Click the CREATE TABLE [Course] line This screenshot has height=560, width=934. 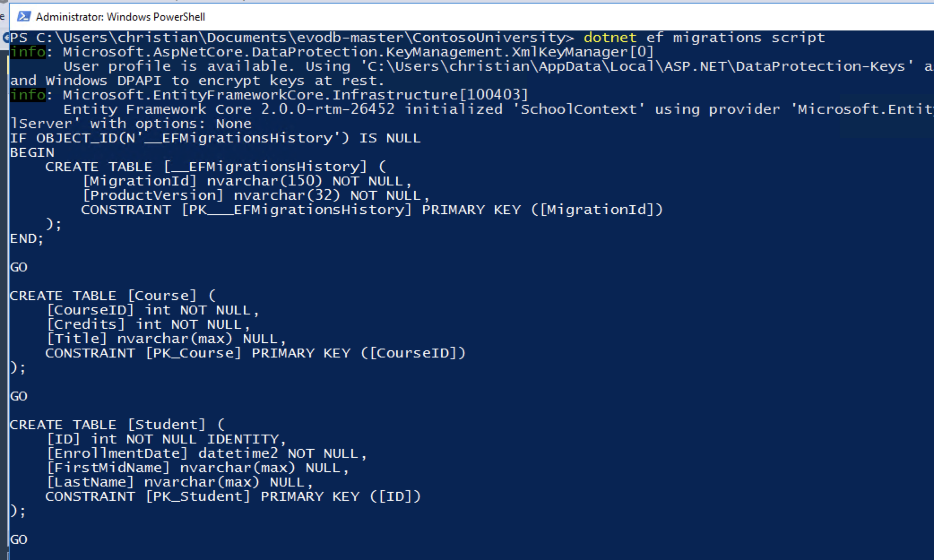113,296
